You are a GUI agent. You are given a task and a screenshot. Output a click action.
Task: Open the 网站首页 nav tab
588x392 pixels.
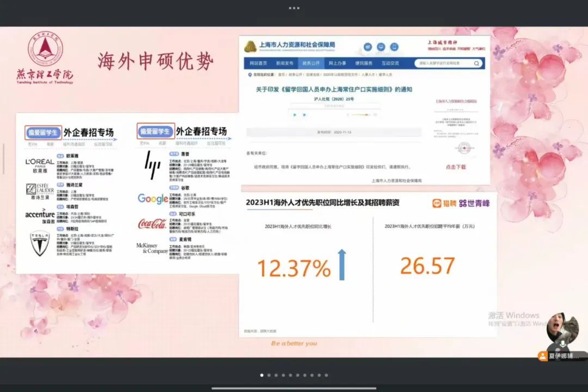259,63
